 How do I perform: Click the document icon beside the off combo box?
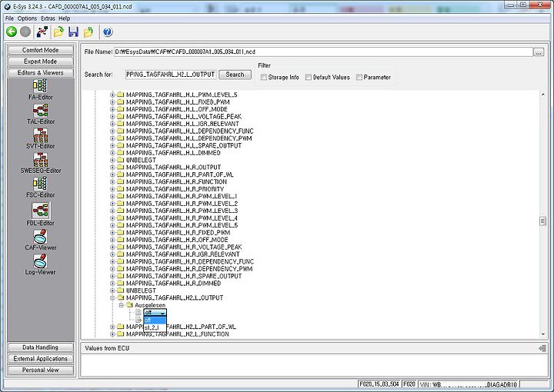pyautogui.click(x=138, y=312)
